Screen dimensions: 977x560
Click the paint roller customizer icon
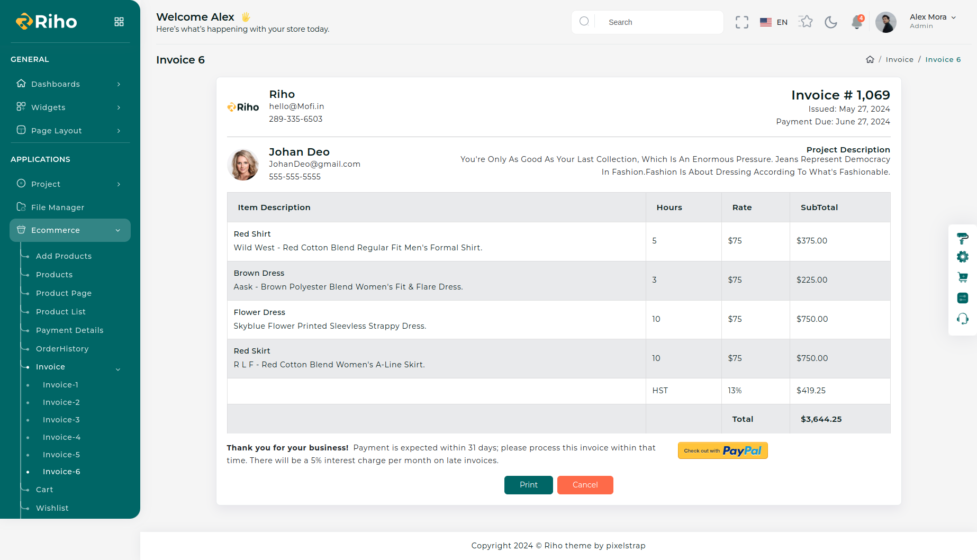coord(962,238)
